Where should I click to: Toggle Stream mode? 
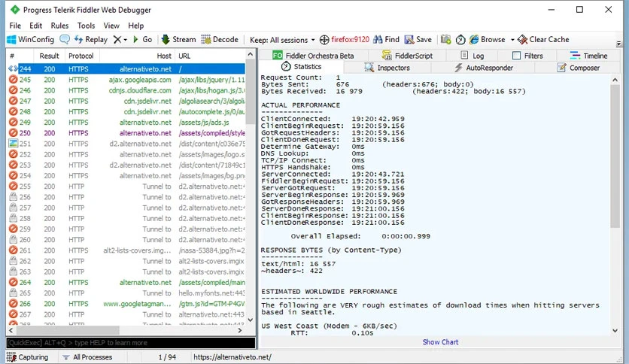coord(178,39)
